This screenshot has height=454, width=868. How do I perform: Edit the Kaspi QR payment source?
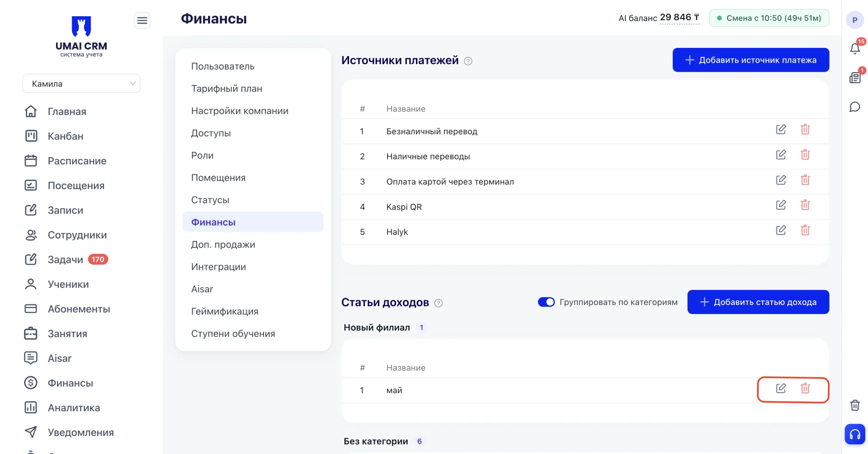781,205
